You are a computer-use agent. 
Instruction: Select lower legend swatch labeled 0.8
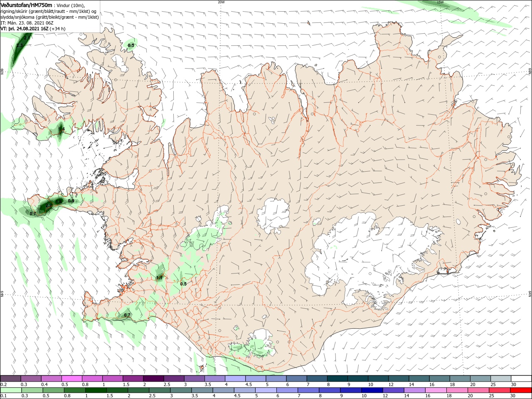75,390
